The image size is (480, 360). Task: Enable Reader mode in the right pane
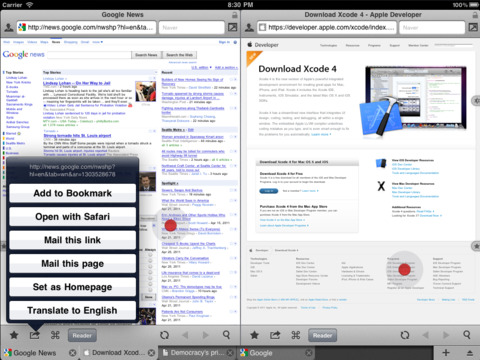[322, 335]
